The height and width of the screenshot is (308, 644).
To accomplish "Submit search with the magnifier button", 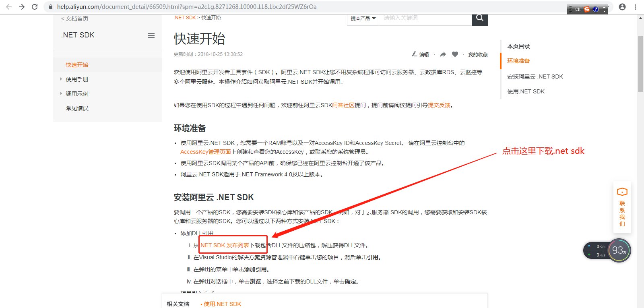I will [x=479, y=19].
